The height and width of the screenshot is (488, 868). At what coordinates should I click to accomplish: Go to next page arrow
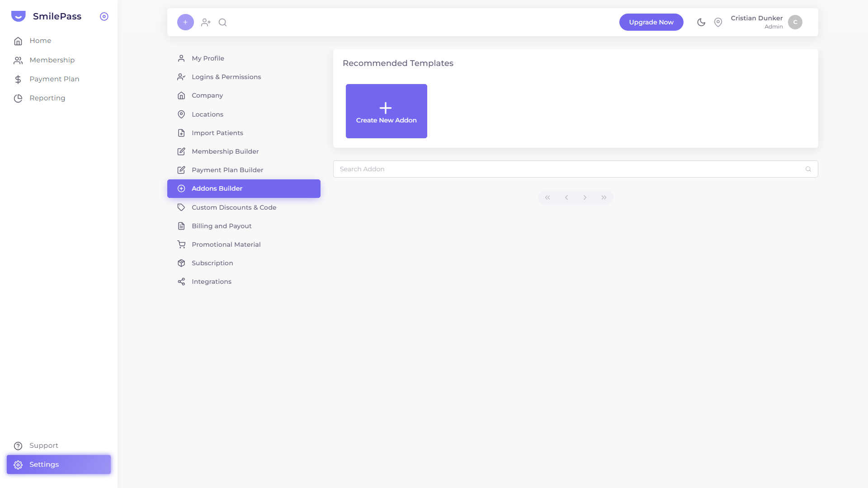[x=585, y=197]
